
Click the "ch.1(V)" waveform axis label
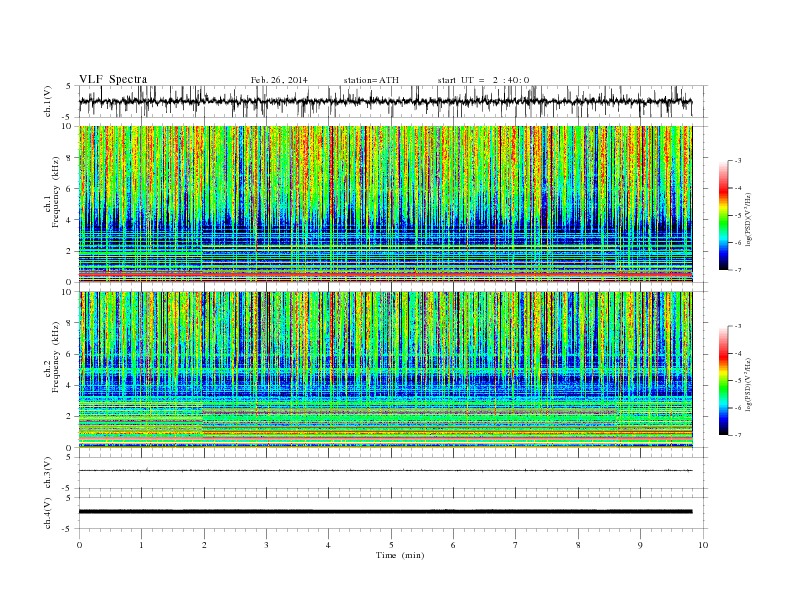[48, 101]
